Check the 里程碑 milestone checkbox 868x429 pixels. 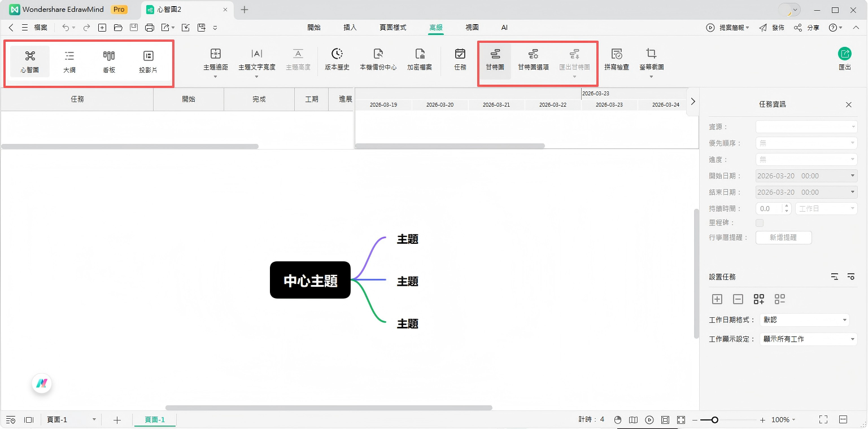coord(760,223)
